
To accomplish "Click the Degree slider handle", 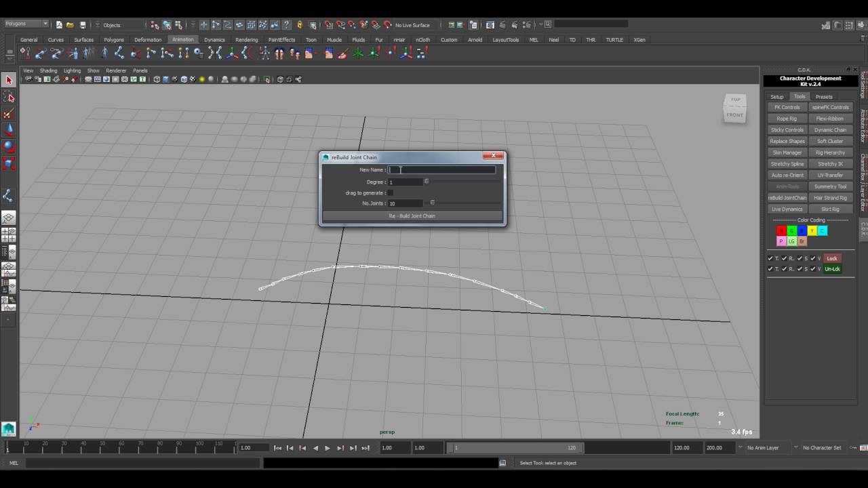I will (x=427, y=182).
